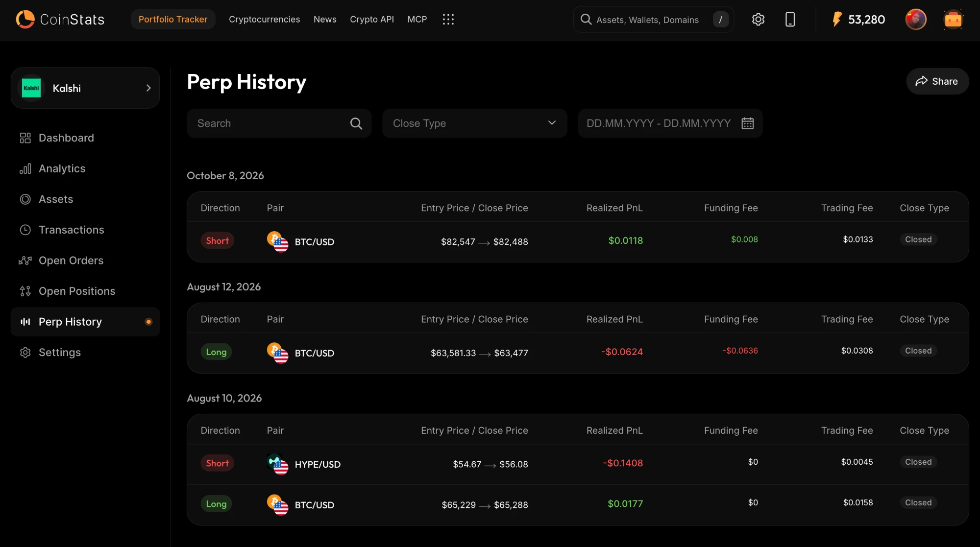This screenshot has width=980, height=547.
Task: Click the Perp History search input
Action: [279, 123]
